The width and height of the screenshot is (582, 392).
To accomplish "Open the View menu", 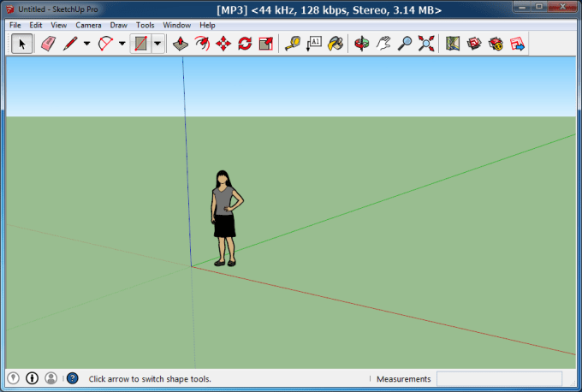I will pyautogui.click(x=59, y=25).
